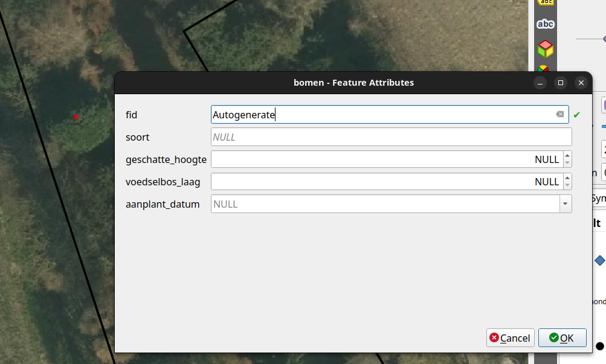
Task: Close the bomen Feature Attributes dialog
Action: [x=581, y=83]
